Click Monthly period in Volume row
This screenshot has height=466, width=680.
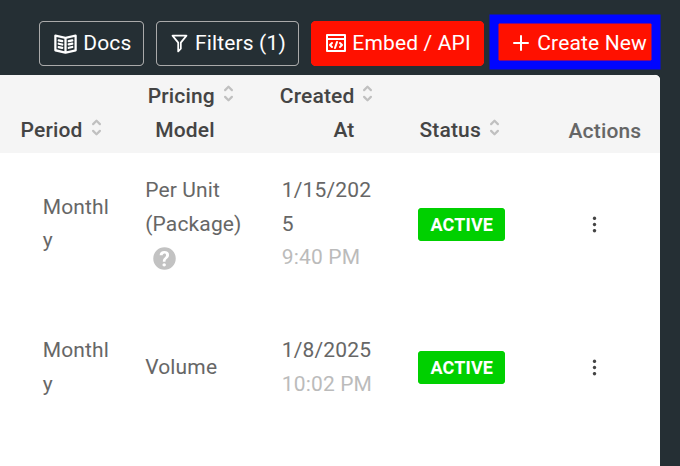pos(75,366)
